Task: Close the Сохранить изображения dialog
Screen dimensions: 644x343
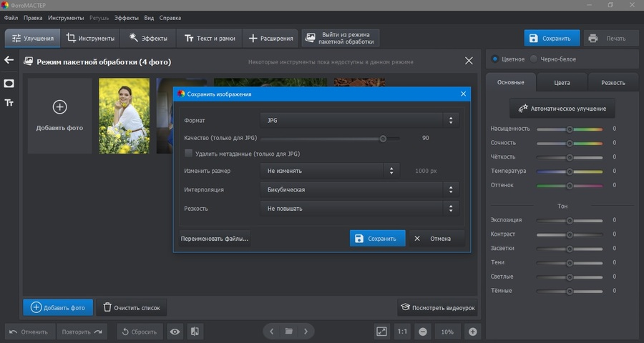Action: coord(463,94)
